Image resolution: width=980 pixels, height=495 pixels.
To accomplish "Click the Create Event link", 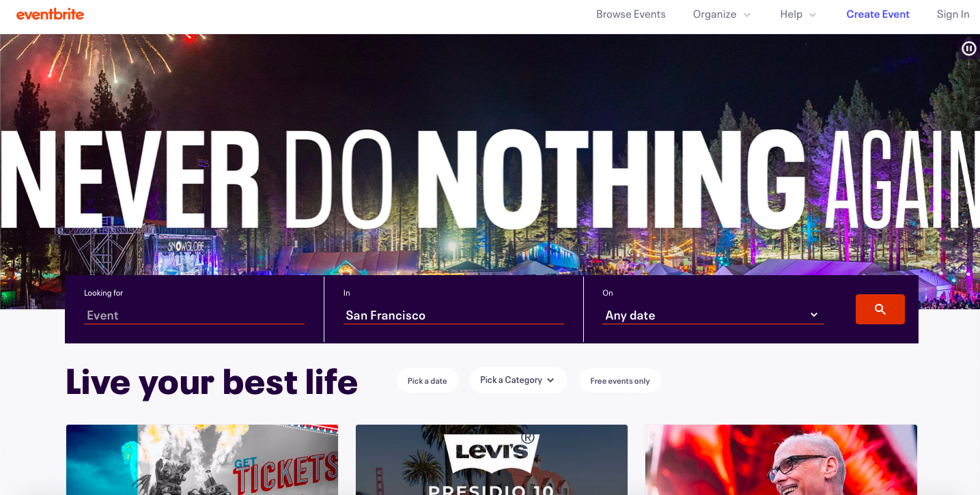I will pyautogui.click(x=878, y=14).
